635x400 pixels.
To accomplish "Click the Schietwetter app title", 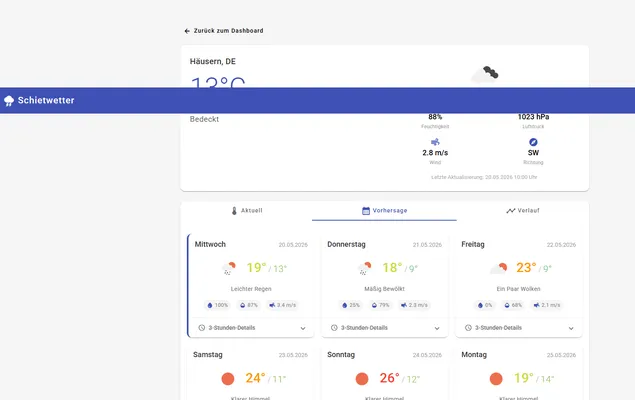I will [46, 100].
